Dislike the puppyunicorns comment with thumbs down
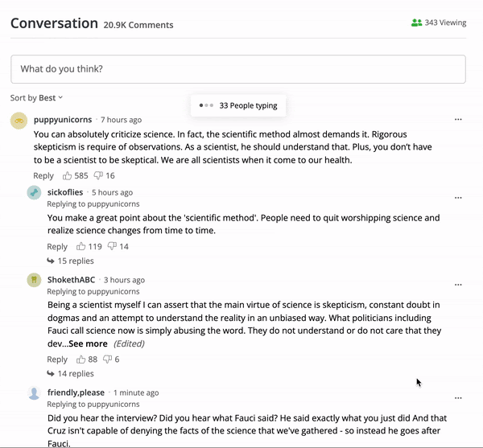The image size is (483, 448). (98, 175)
